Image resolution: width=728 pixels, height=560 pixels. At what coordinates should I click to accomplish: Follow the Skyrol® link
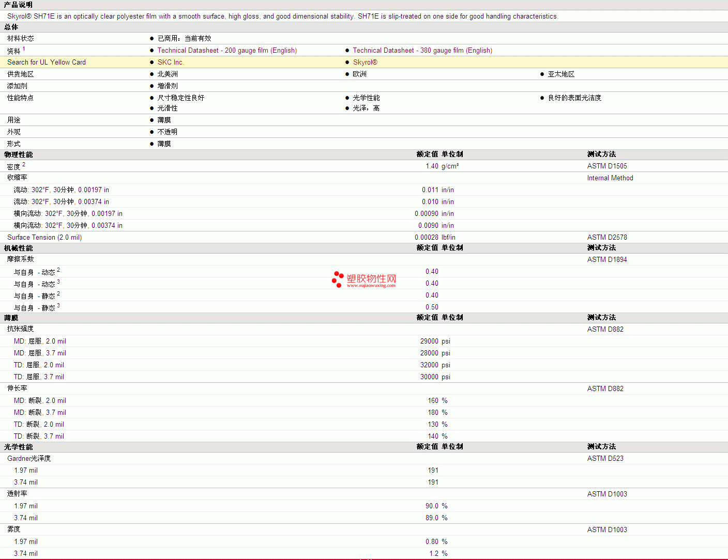tap(365, 62)
